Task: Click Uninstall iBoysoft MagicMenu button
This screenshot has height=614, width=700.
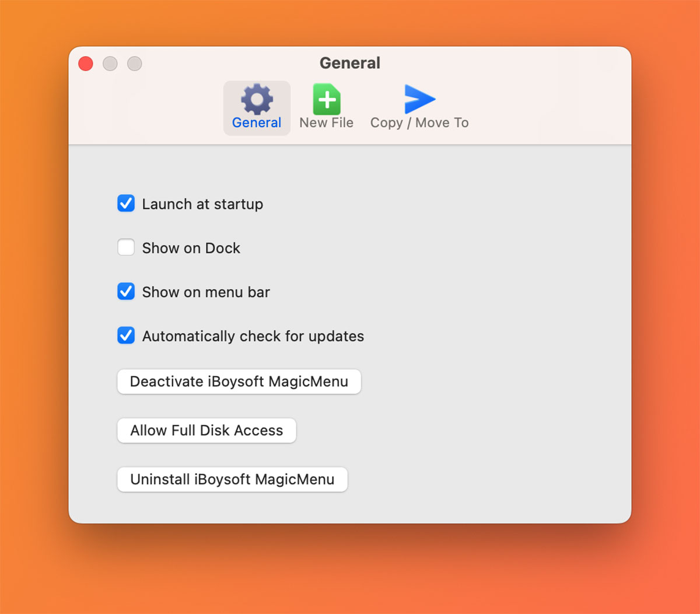Action: point(232,479)
